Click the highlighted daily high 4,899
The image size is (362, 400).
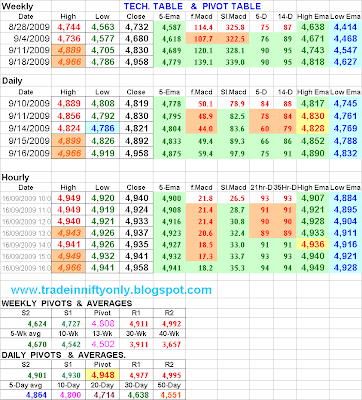pos(69,141)
